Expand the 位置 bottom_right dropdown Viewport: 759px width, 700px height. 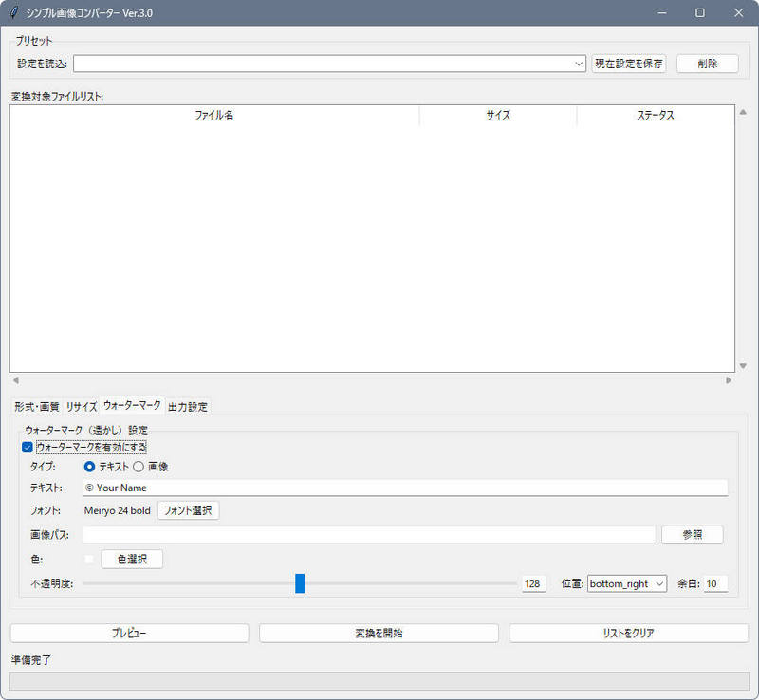[x=627, y=584]
